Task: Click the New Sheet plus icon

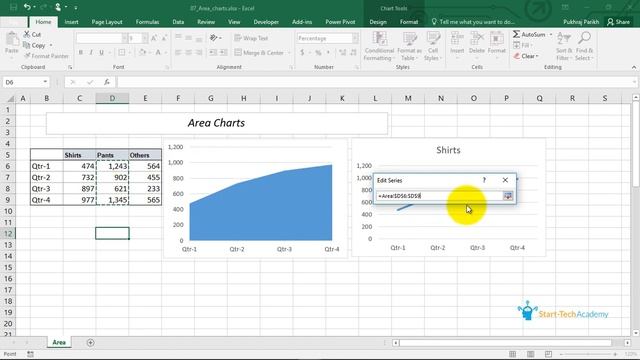Action: 91,342
